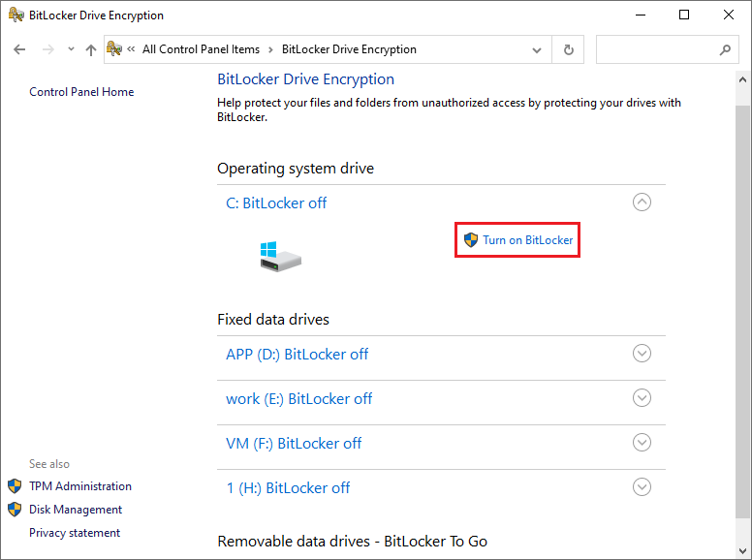Click the shield icon beside Disk Management

(x=15, y=510)
